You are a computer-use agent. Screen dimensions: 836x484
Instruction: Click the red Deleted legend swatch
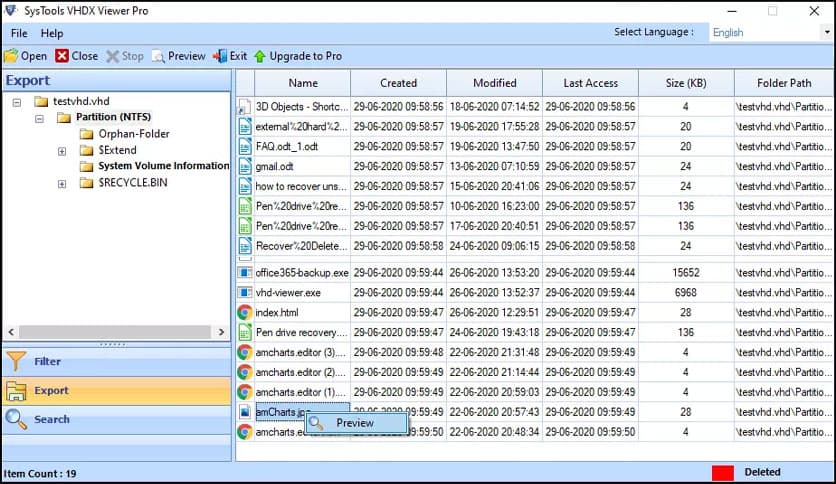tap(722, 473)
